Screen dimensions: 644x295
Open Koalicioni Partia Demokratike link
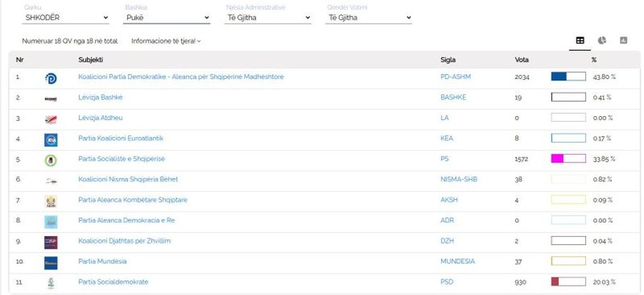[x=181, y=77]
